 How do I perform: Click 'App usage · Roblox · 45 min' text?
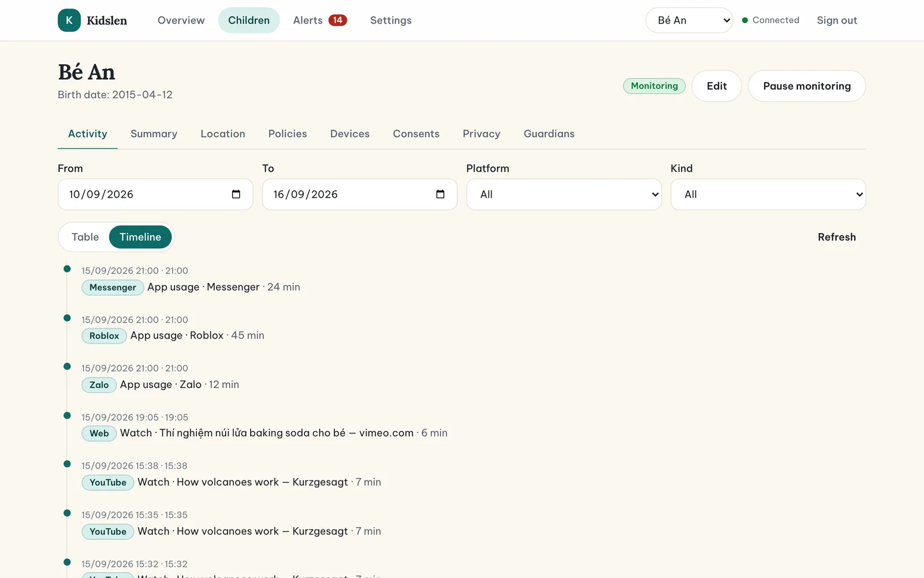click(198, 336)
